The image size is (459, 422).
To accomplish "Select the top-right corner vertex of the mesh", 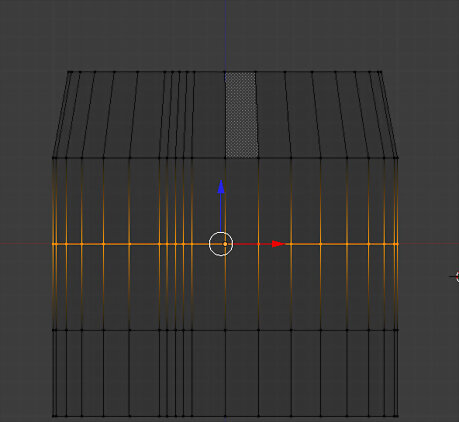I will point(380,71).
